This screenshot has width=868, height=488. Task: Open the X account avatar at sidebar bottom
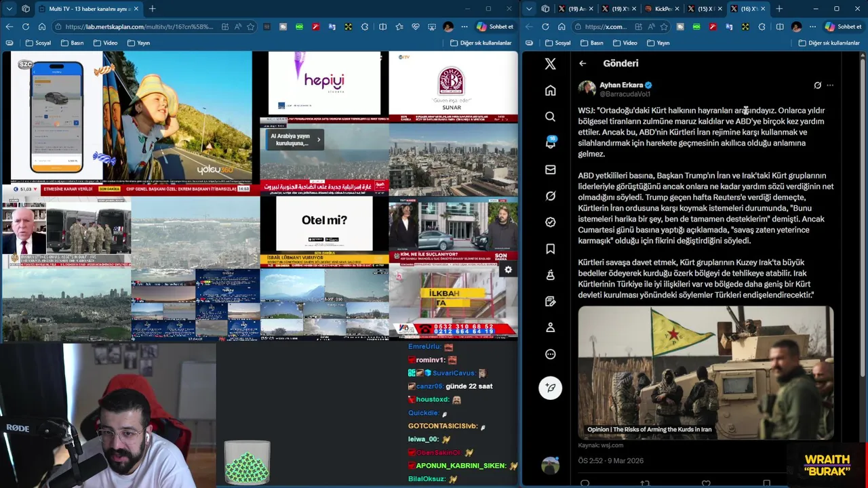pyautogui.click(x=550, y=466)
